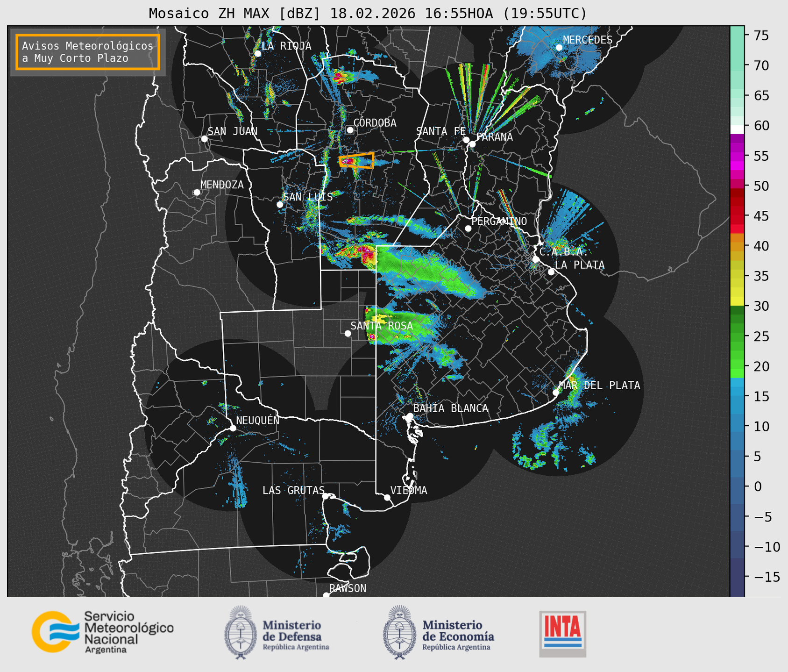788x672 pixels.
Task: Click the La Plata city marker dot
Action: 551,272
